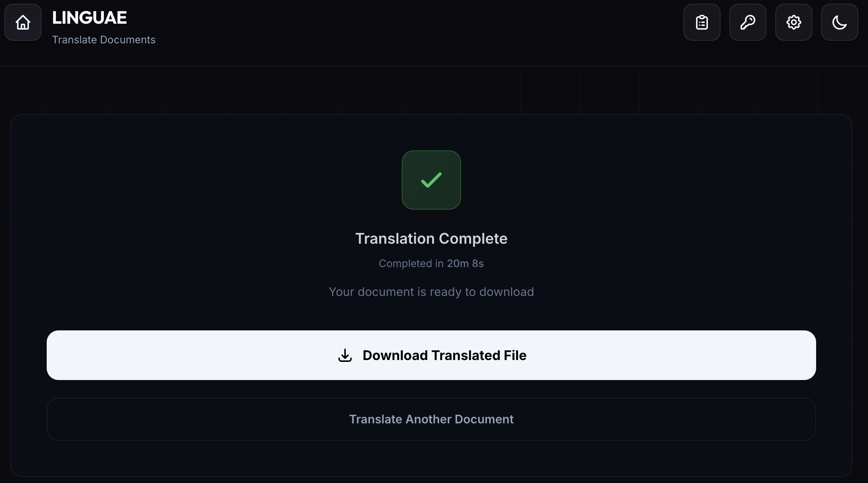Switch the theme using the crescent moon button
This screenshot has height=483, width=868.
pos(839,22)
